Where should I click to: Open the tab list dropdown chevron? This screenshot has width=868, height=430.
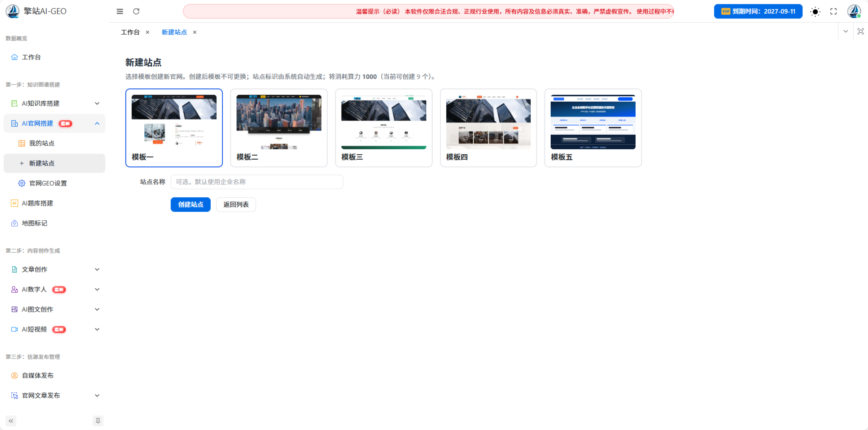[x=845, y=31]
